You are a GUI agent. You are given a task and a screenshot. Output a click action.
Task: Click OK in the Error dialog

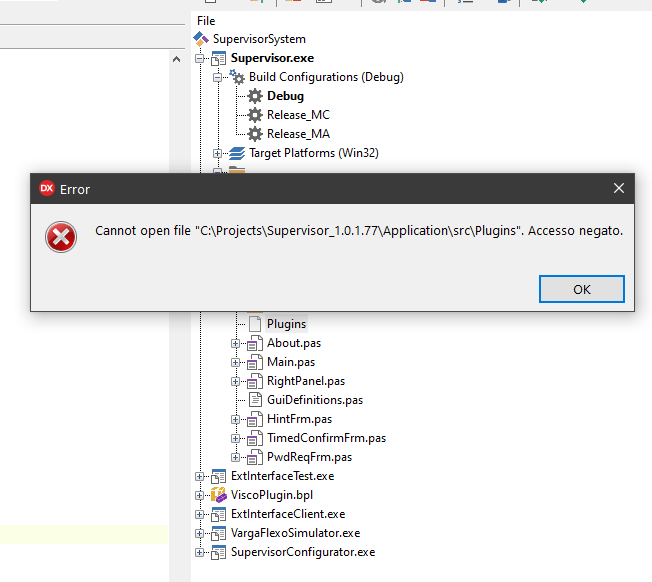(x=581, y=289)
